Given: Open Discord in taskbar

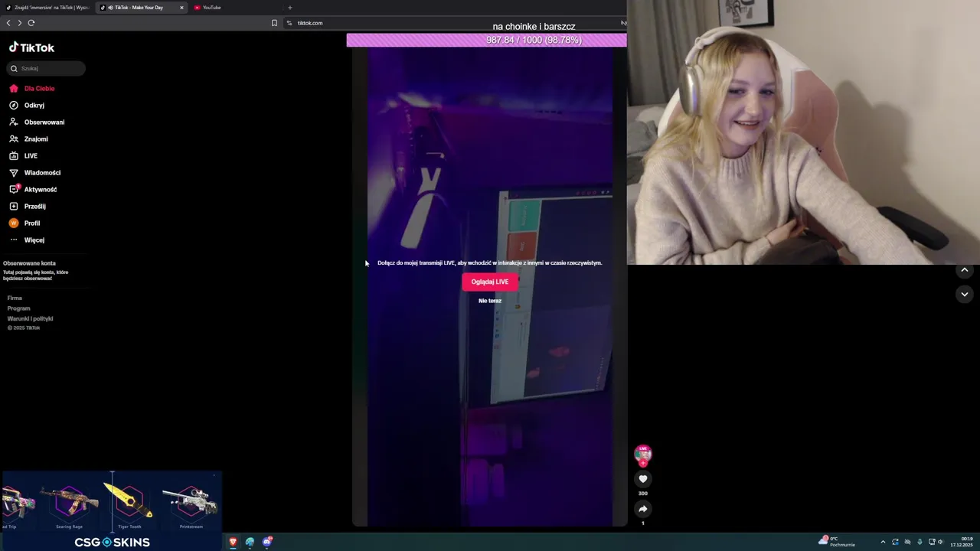Looking at the screenshot, I should coord(266,542).
